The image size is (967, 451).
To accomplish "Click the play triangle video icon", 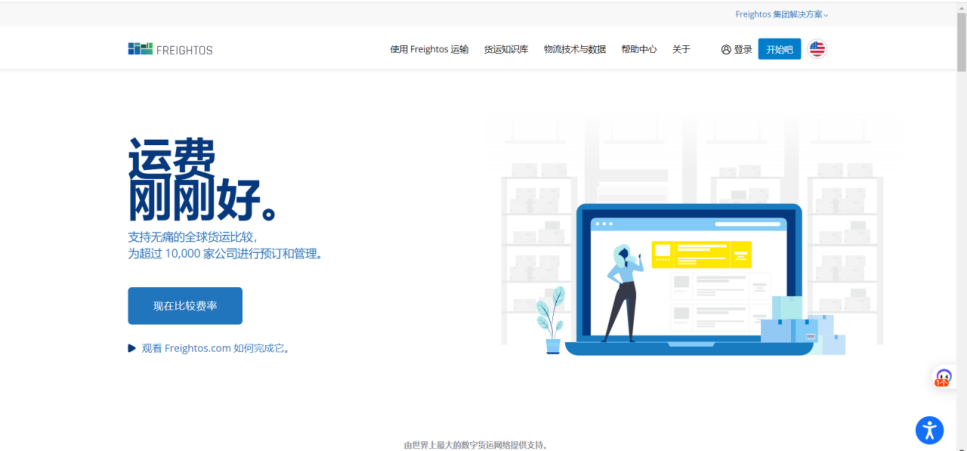I will coord(131,348).
